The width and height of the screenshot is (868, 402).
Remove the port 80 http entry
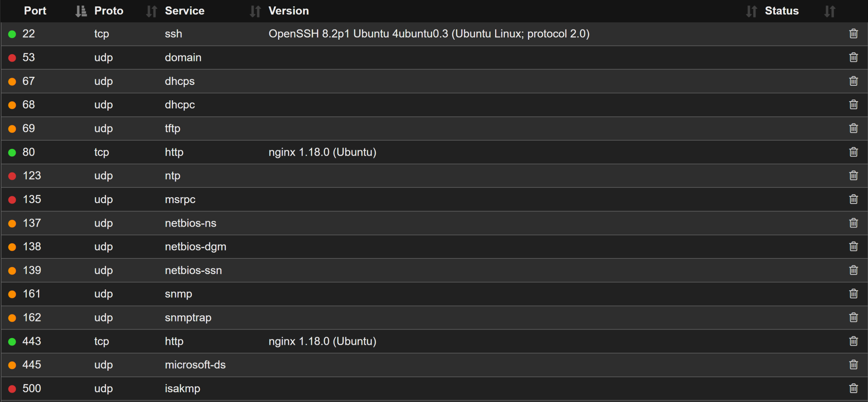853,152
